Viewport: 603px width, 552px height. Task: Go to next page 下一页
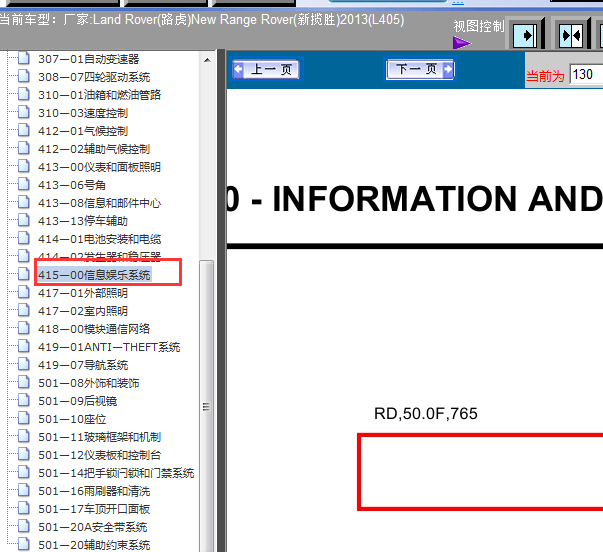pos(420,69)
